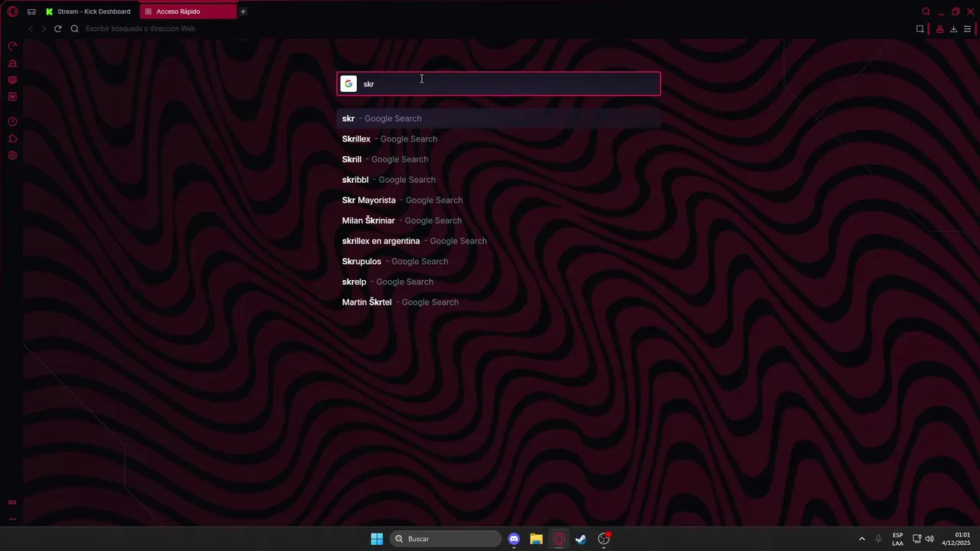Open the sidebar three-dots setup menu

pyautogui.click(x=12, y=519)
